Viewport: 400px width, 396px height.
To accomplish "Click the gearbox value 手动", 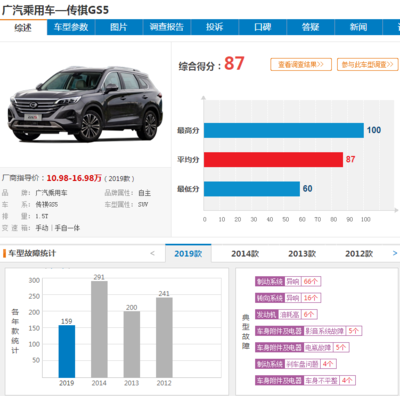I will tap(42, 228).
